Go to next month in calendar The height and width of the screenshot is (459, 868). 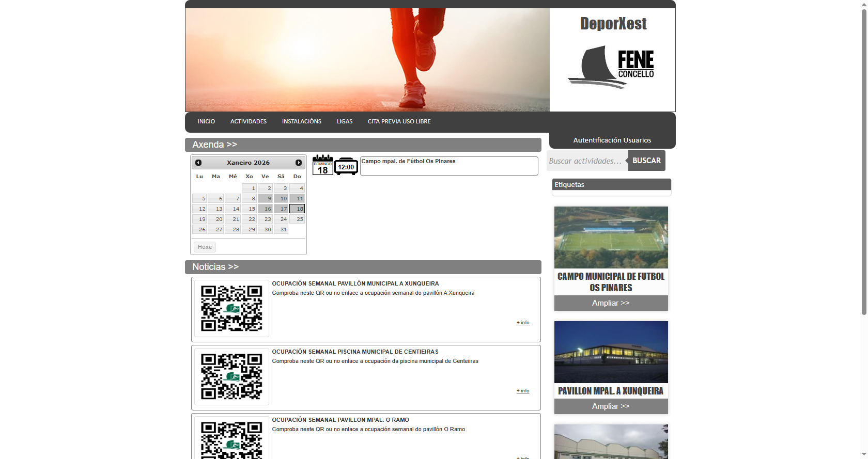[298, 163]
